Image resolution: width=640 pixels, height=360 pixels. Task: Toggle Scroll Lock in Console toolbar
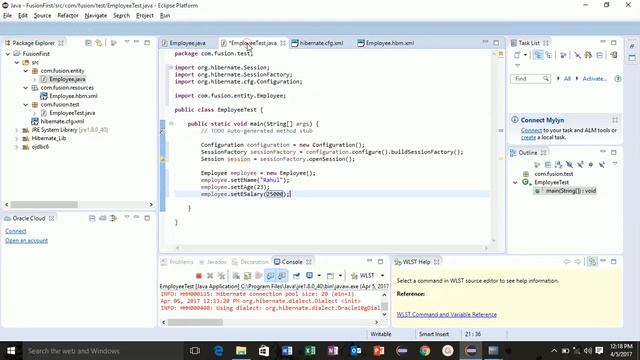pos(247,276)
